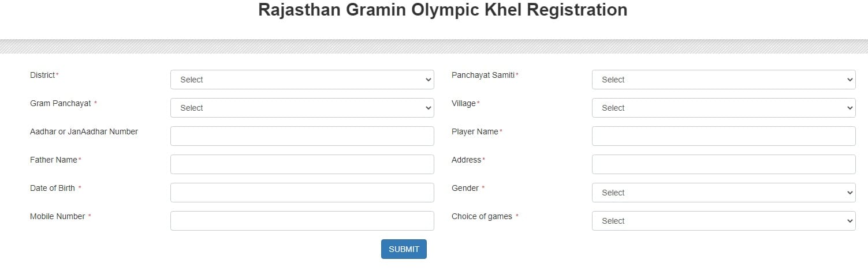The height and width of the screenshot is (271, 868).
Task: Click the District field label
Action: [x=43, y=75]
